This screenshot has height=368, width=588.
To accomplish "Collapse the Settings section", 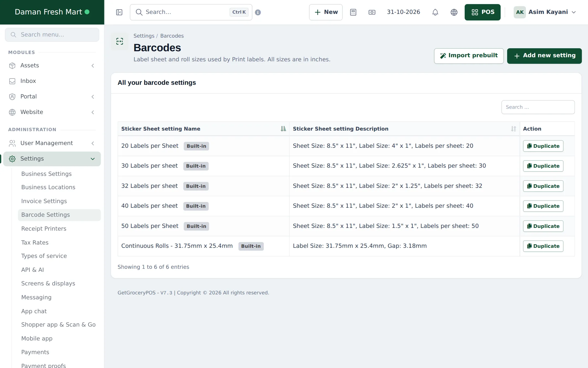I will point(52,159).
